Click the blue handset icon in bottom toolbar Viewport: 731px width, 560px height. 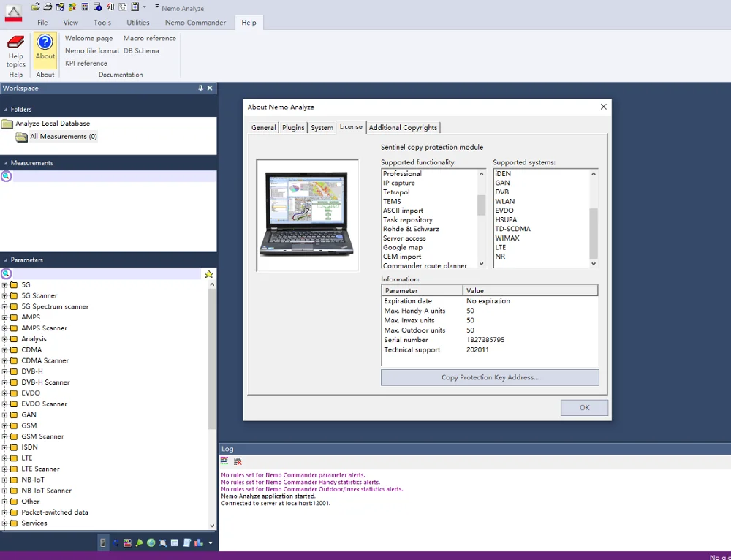[115, 542]
